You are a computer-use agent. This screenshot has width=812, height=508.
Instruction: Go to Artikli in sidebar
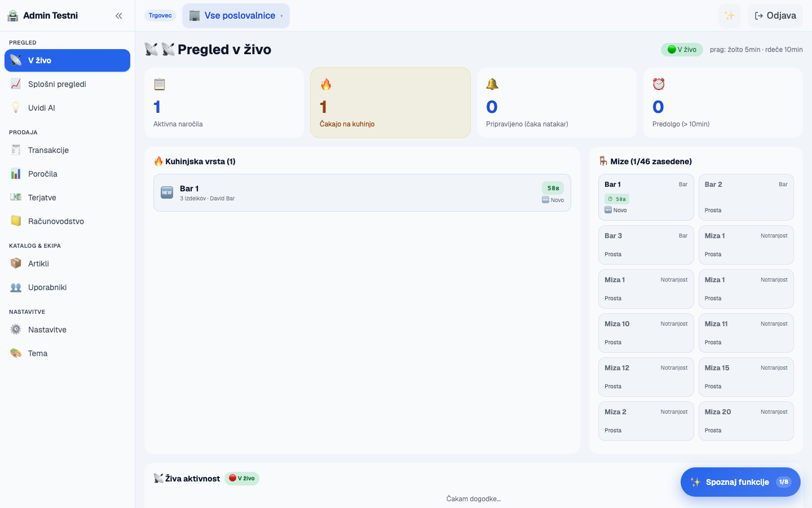coord(67,264)
